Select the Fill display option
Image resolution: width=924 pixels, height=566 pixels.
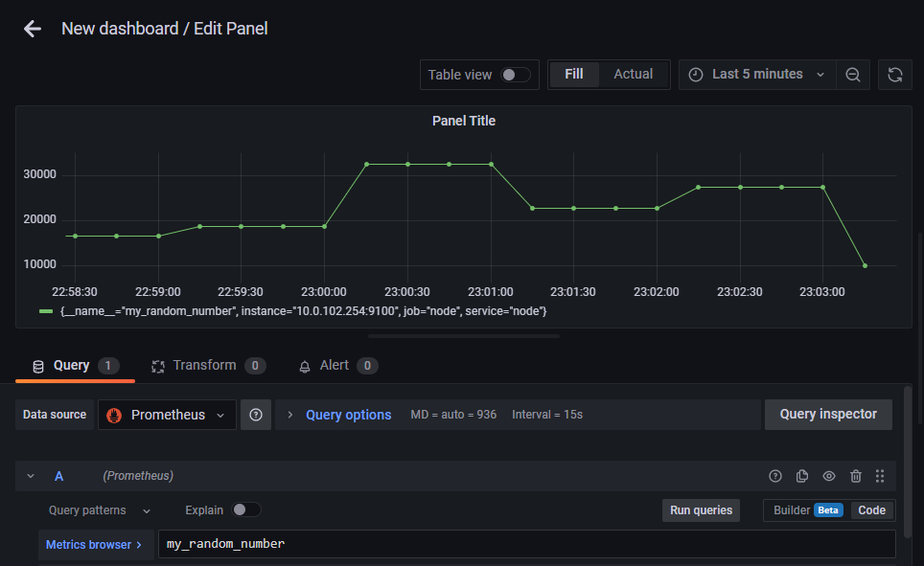point(574,75)
